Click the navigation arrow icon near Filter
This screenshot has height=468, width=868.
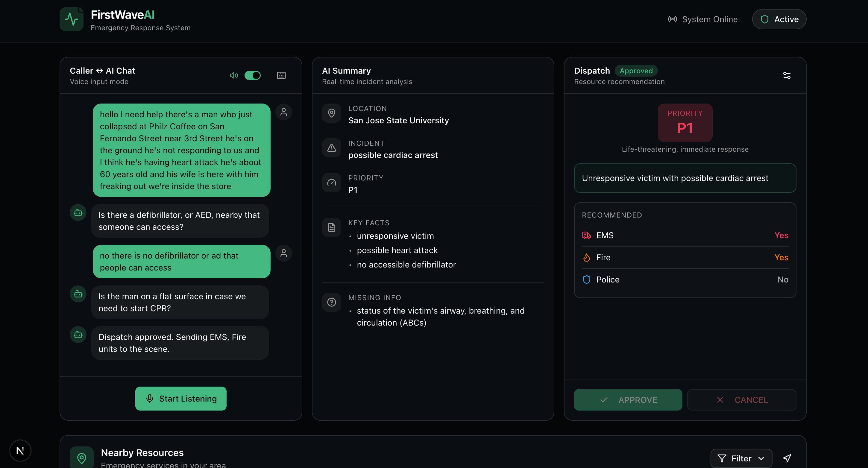pyautogui.click(x=787, y=458)
